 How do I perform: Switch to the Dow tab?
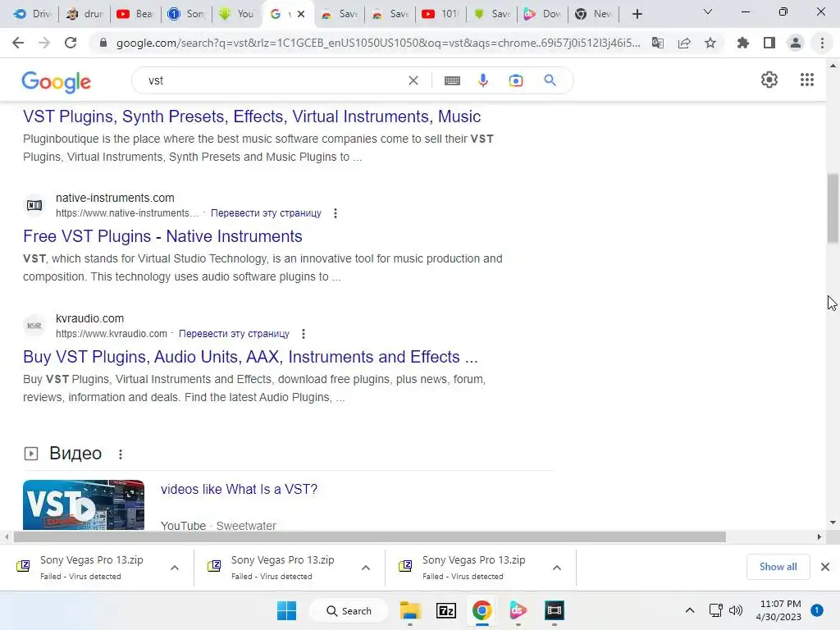[542, 14]
